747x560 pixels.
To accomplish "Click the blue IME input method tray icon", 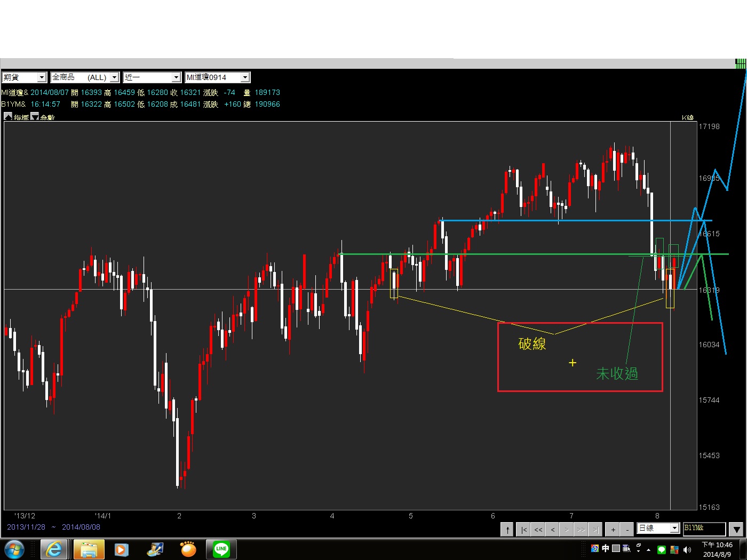I will click(595, 548).
